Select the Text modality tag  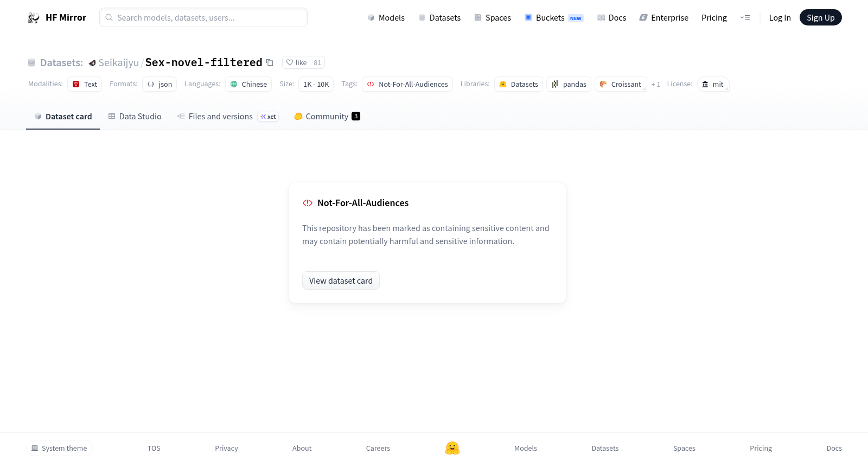pos(85,84)
